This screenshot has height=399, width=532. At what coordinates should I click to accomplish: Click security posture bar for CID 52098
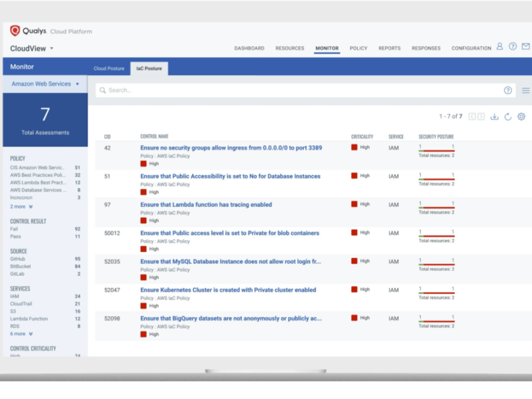(436, 321)
